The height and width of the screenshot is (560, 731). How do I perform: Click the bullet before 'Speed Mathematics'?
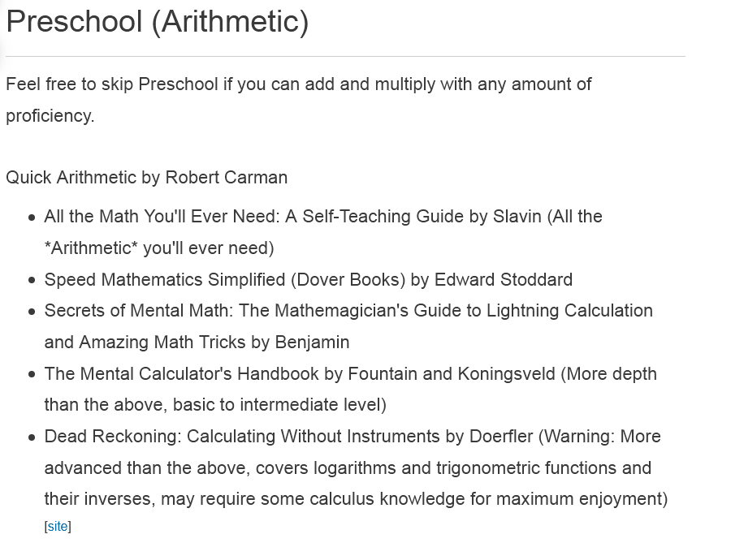[x=32, y=281]
